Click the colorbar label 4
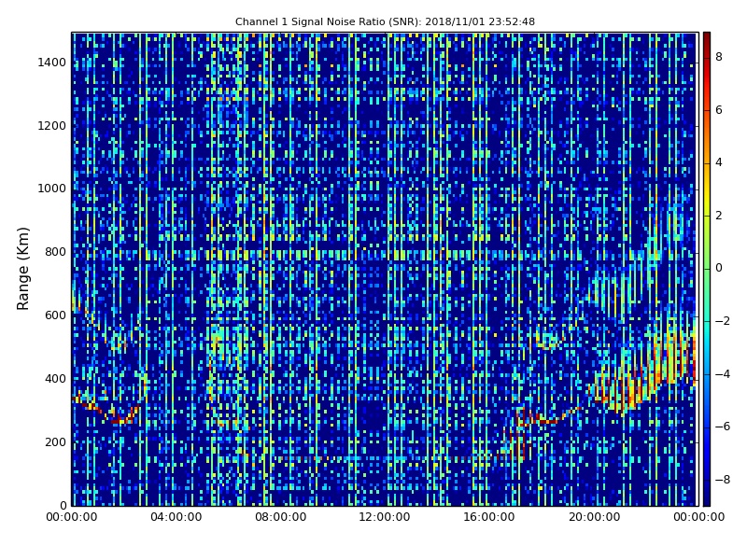This screenshot has height=560, width=747. pos(719,162)
